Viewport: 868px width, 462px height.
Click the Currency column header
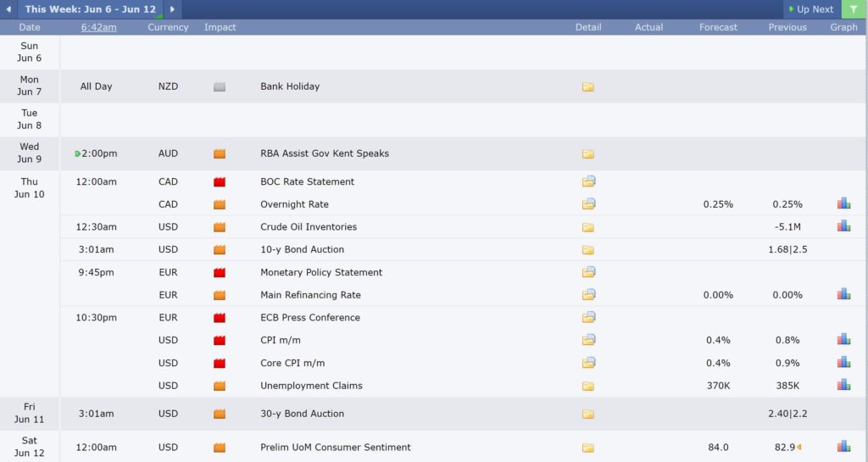click(x=168, y=27)
